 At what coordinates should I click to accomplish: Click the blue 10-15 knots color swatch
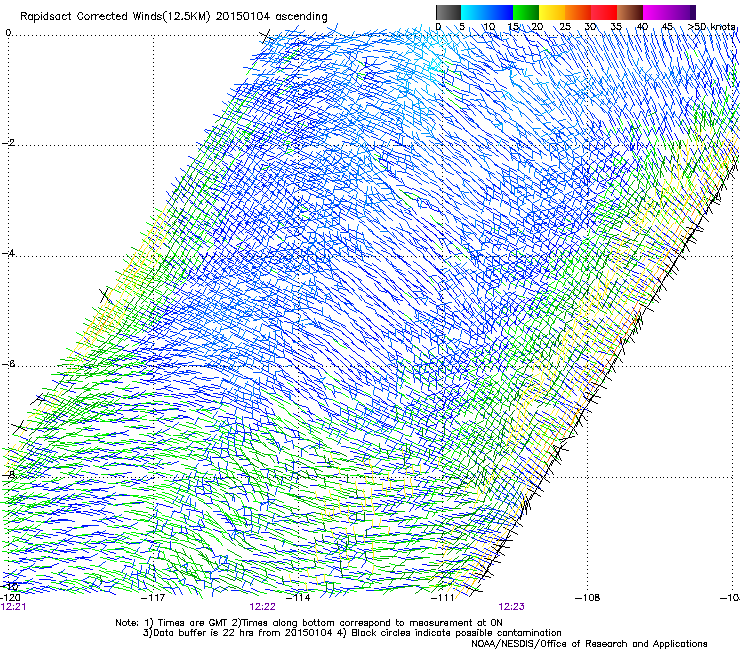500,12
